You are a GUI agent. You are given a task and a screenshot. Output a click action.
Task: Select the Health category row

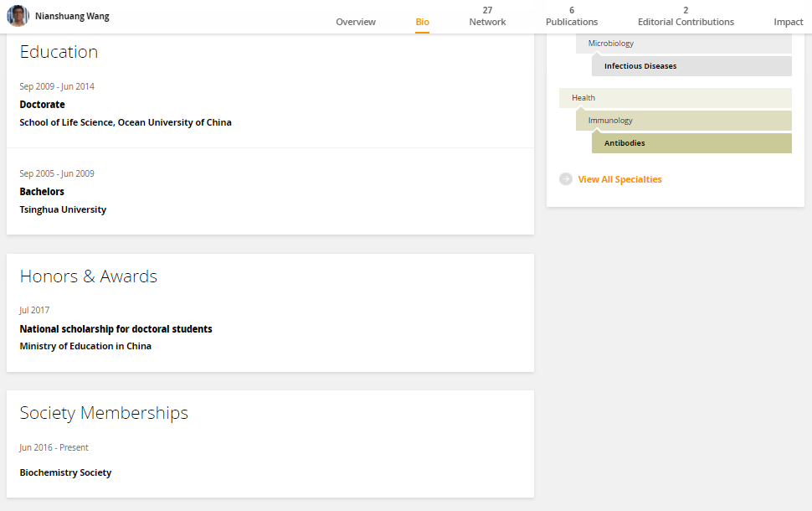676,98
